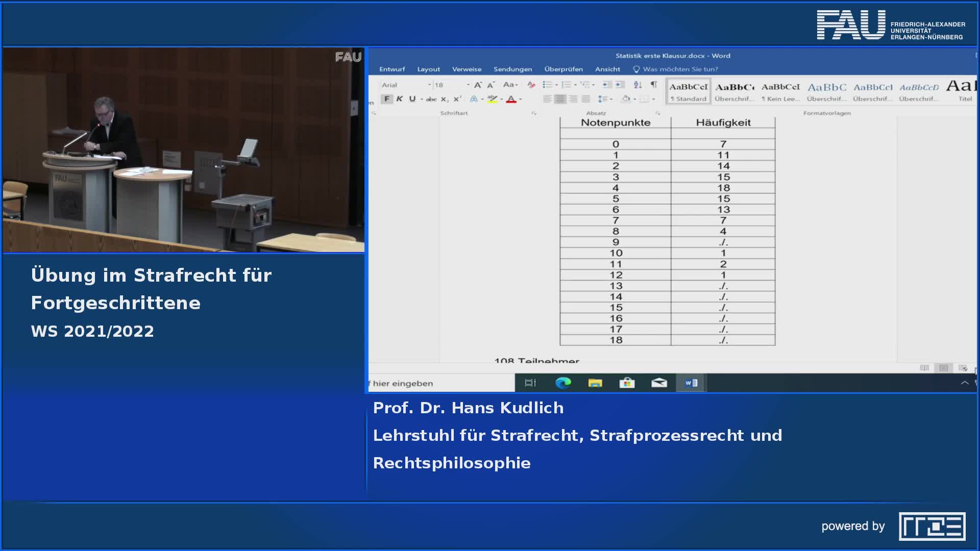Click the clear formatting icon

coord(531,85)
